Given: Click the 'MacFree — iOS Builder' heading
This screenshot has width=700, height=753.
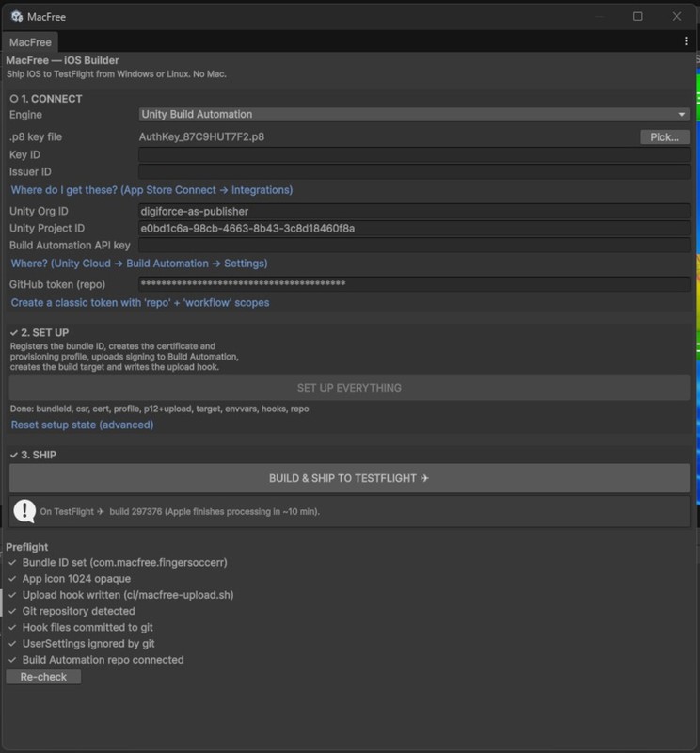Looking at the screenshot, I should point(62,60).
